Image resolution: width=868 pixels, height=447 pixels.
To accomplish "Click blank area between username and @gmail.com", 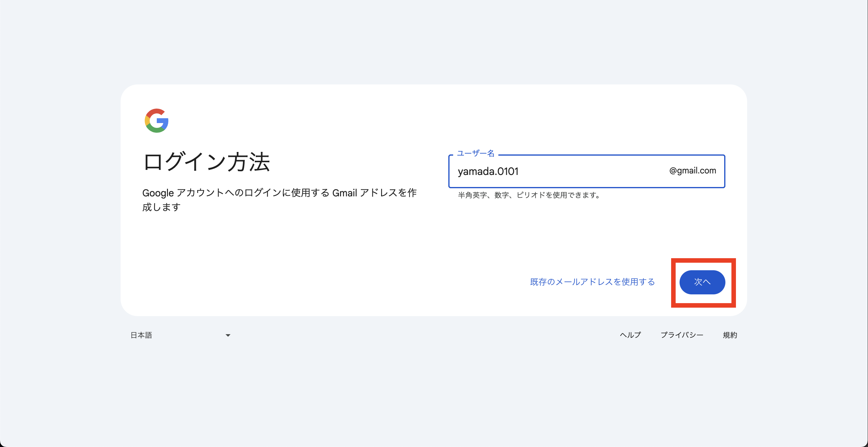I will (x=593, y=171).
